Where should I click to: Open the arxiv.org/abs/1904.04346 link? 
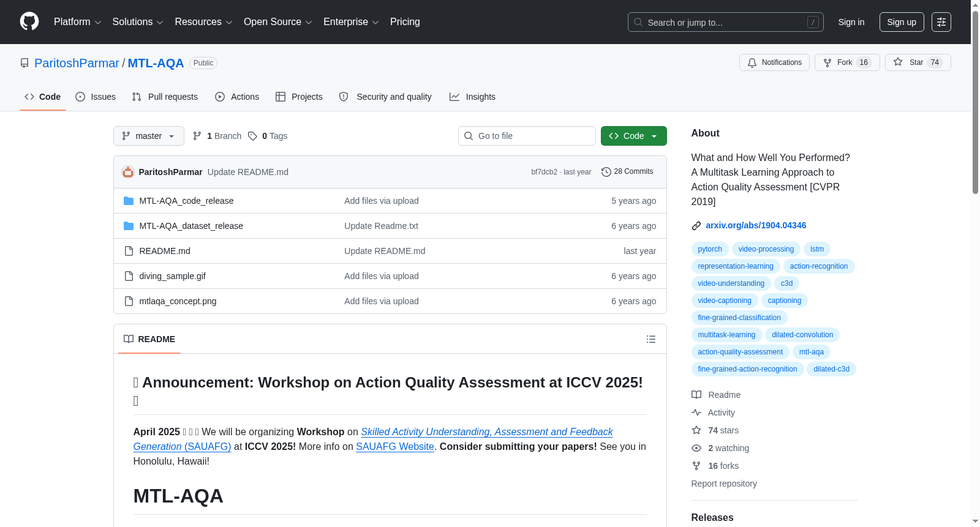756,225
